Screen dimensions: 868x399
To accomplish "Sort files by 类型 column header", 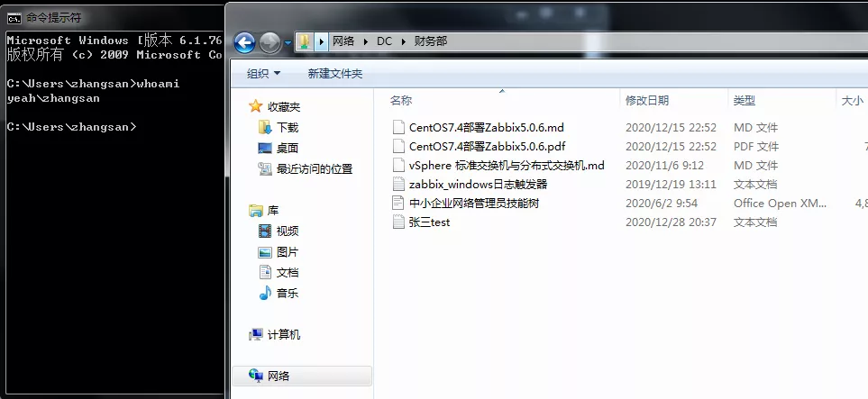I will (x=744, y=101).
